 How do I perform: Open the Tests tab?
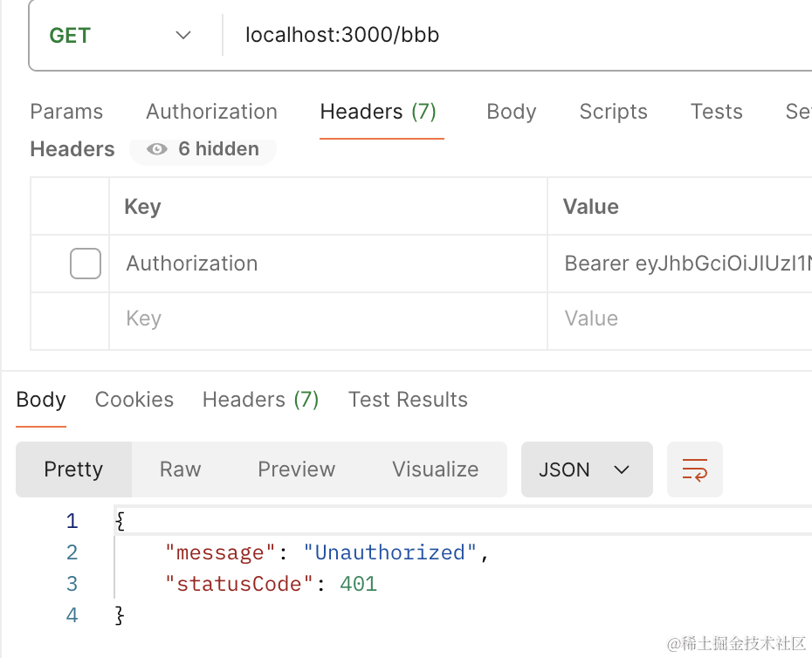[716, 112]
